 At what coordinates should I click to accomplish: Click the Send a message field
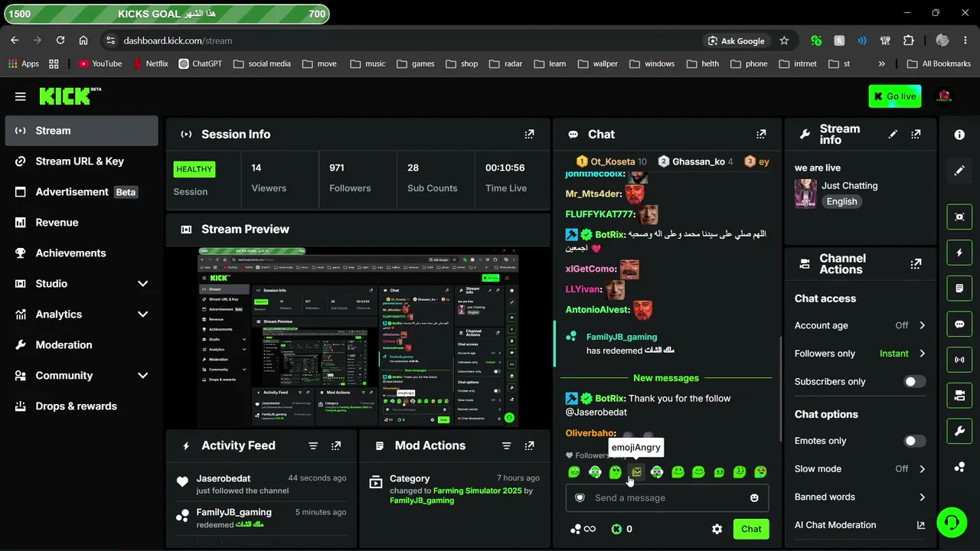click(667, 497)
